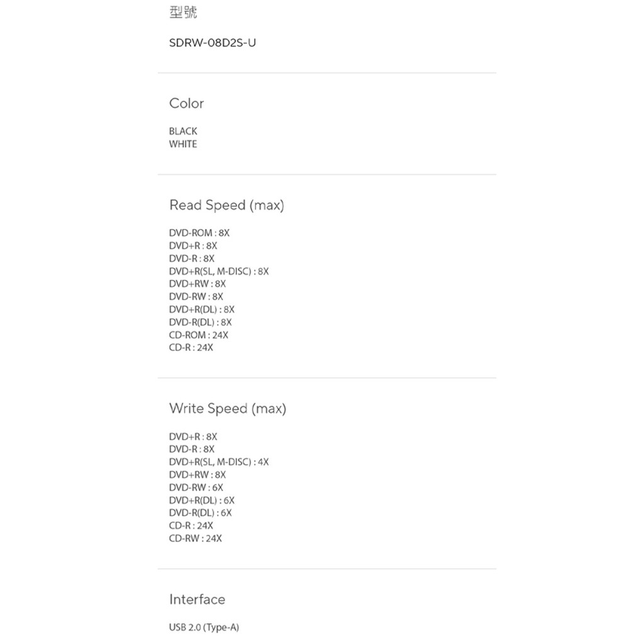Click the CD-R : 24X read speed entry
The image size is (644, 644).
tap(191, 348)
